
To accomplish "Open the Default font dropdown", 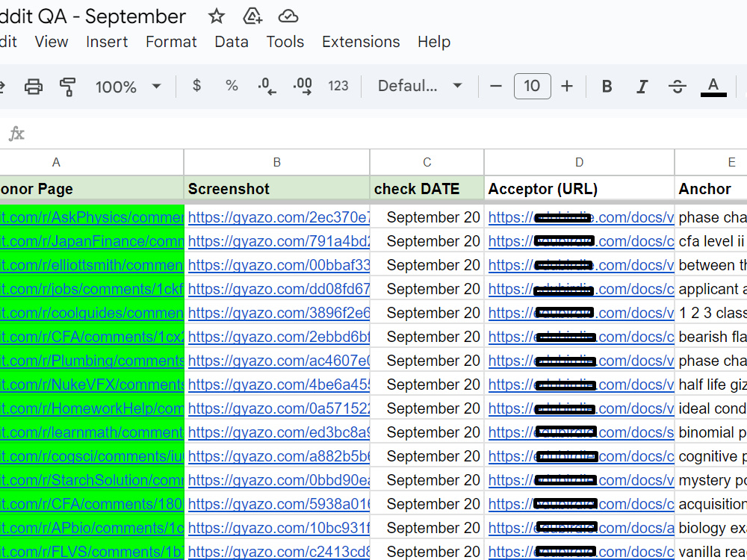I will coord(420,86).
